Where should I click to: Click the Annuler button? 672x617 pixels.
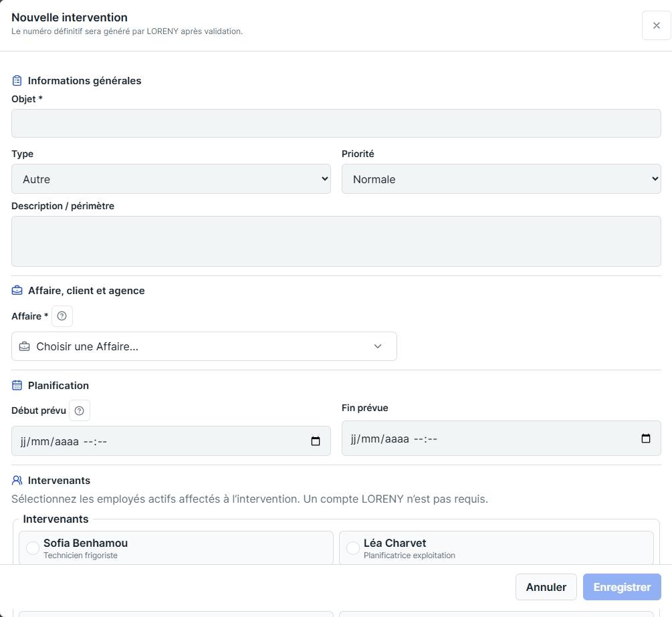(546, 587)
